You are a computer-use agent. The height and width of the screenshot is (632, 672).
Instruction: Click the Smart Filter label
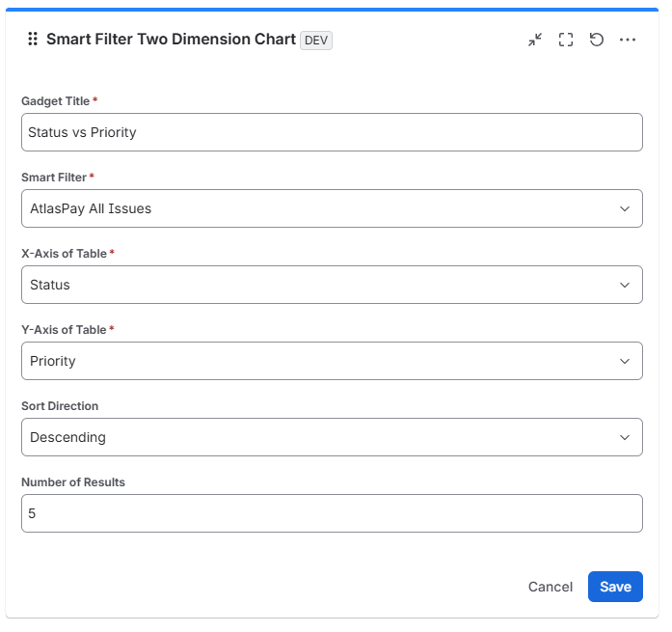tap(54, 178)
